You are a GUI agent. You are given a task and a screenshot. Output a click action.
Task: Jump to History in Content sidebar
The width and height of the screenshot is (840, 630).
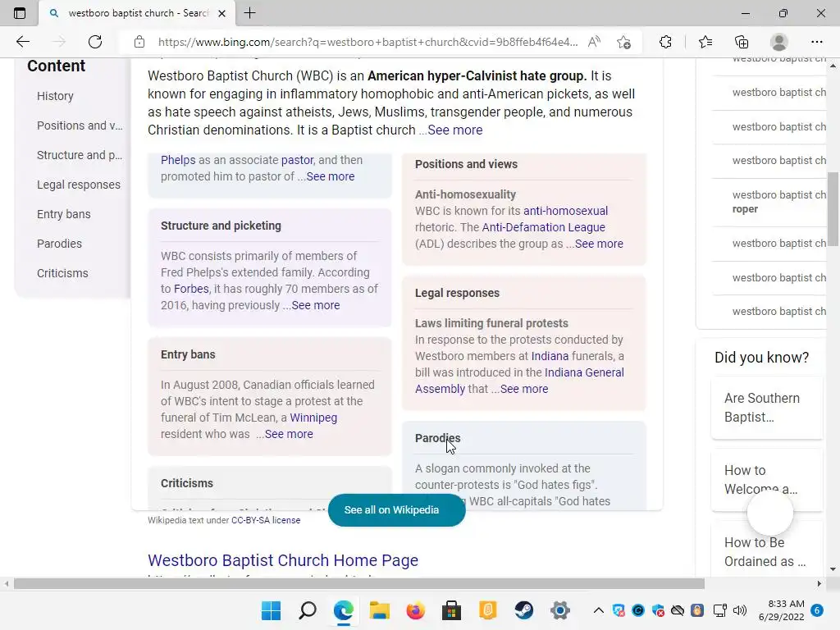click(55, 96)
